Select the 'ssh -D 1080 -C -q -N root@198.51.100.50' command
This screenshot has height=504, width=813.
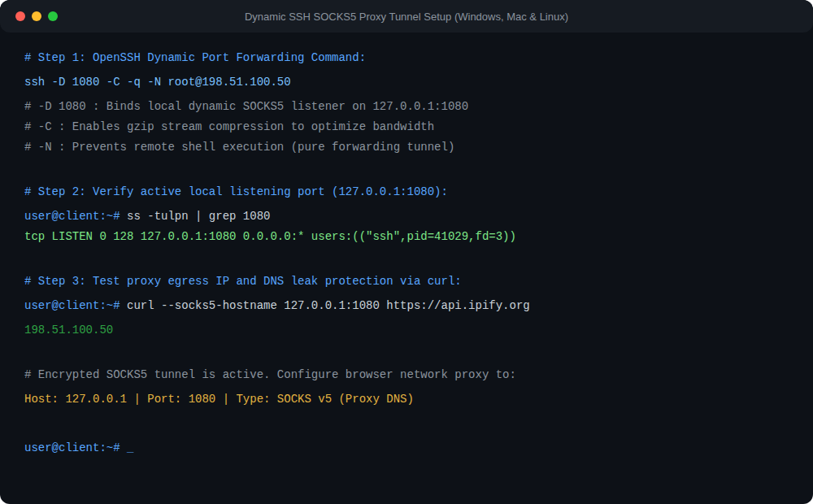158,82
